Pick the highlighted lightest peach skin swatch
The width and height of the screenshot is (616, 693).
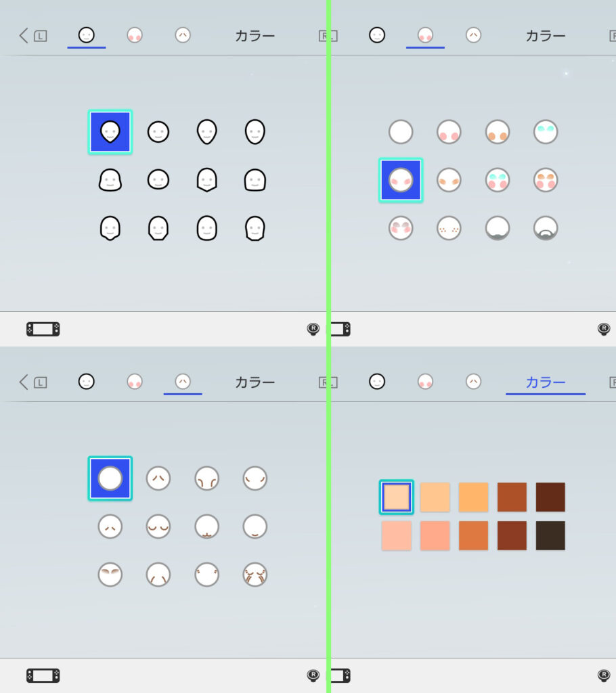coord(396,497)
